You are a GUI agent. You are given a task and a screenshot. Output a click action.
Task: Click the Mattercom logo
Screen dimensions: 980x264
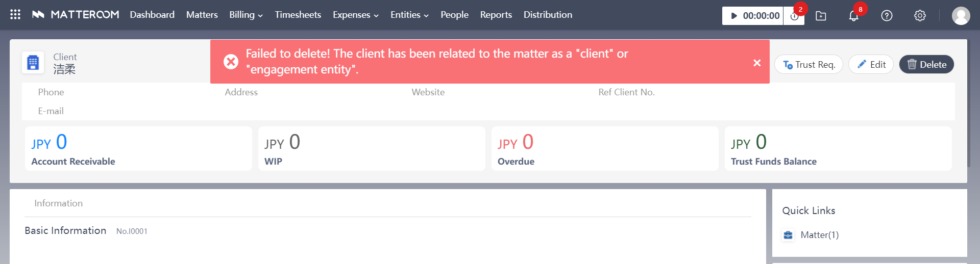(x=76, y=15)
